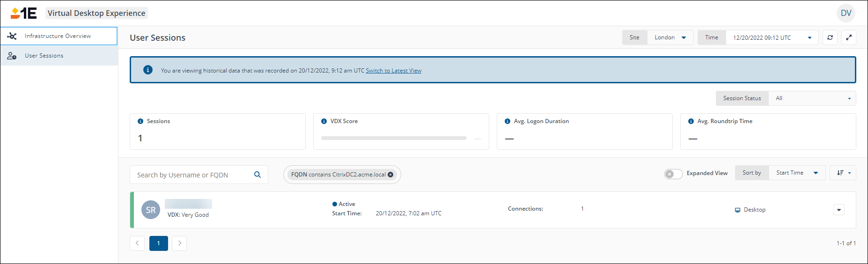Click the search magnifier icon
Screen dimensions: 868x264
257,175
